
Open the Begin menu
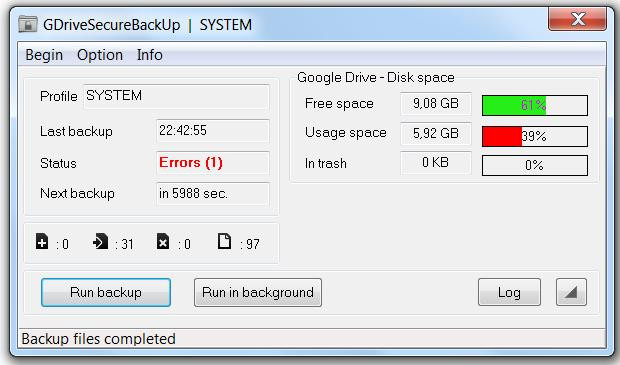[44, 55]
